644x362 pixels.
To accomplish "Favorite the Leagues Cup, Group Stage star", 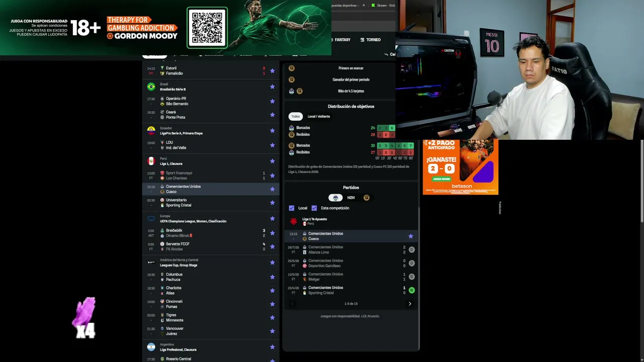I will [272, 262].
